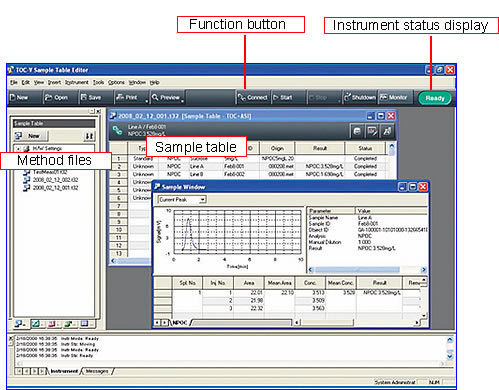
Task: Click the Mean Conc. column header
Action: point(340,283)
